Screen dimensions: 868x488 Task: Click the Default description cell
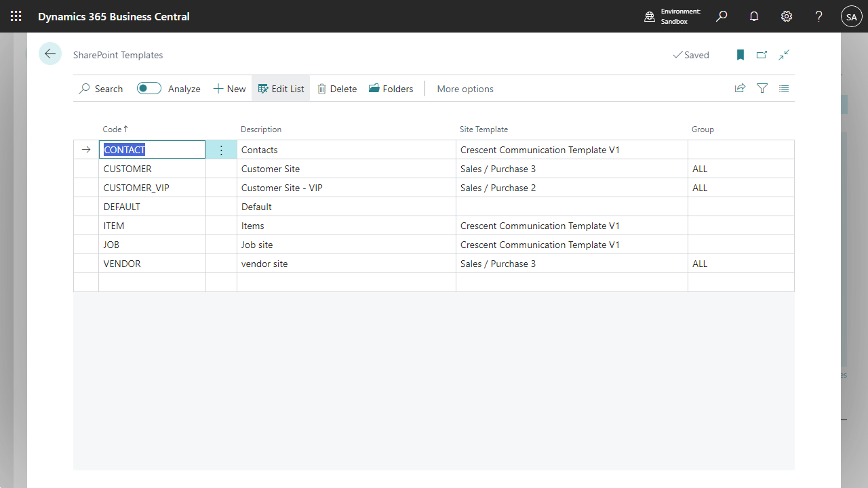click(347, 207)
